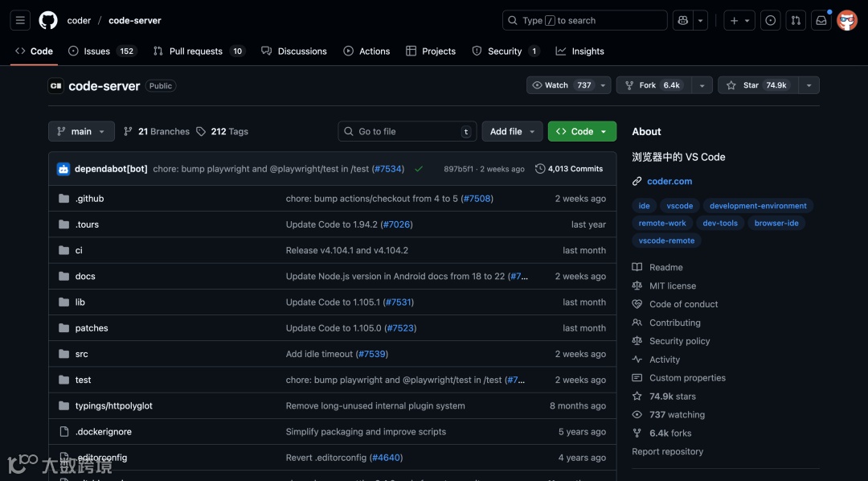Open the coder.com website link

(x=669, y=181)
